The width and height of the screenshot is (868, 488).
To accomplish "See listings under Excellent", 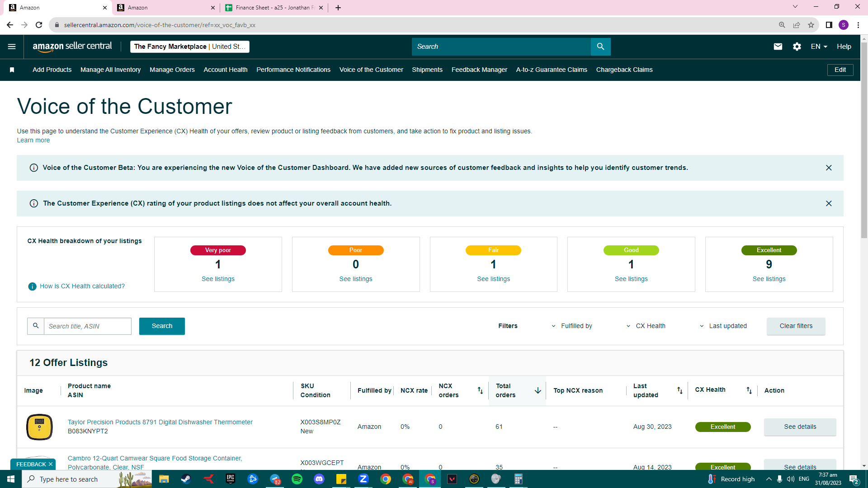I will (769, 279).
